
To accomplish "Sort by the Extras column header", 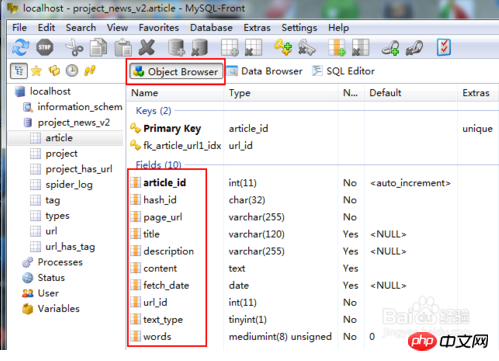I will pyautogui.click(x=479, y=93).
